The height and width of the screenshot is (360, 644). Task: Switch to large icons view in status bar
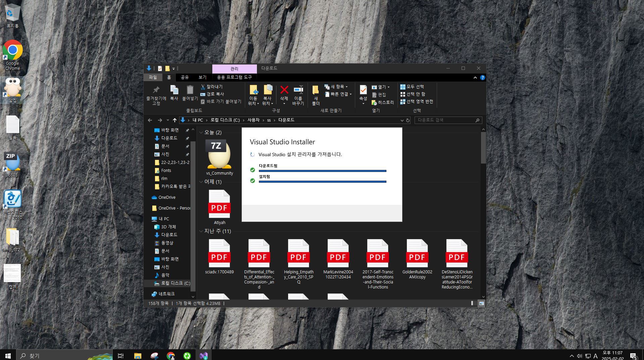tap(481, 303)
